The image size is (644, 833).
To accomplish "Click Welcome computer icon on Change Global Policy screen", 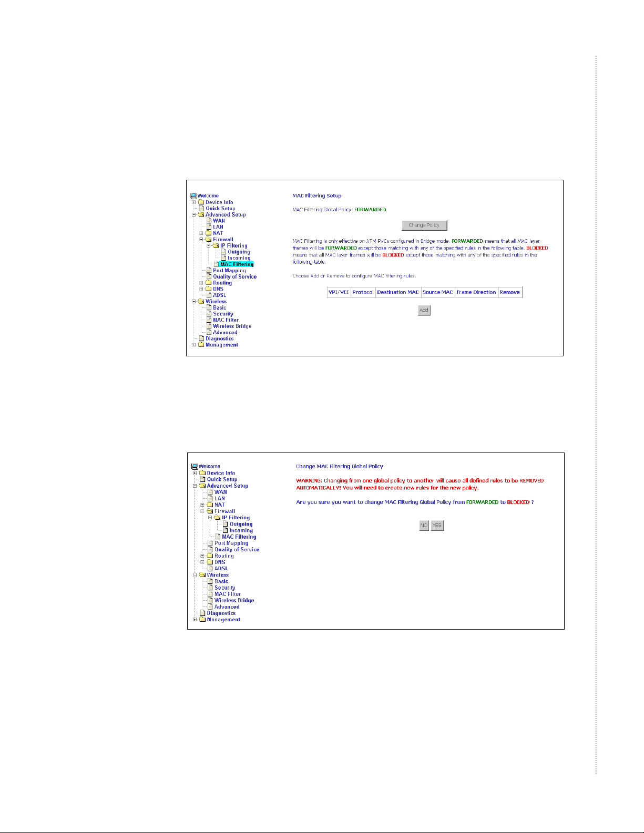I will tap(195, 466).
